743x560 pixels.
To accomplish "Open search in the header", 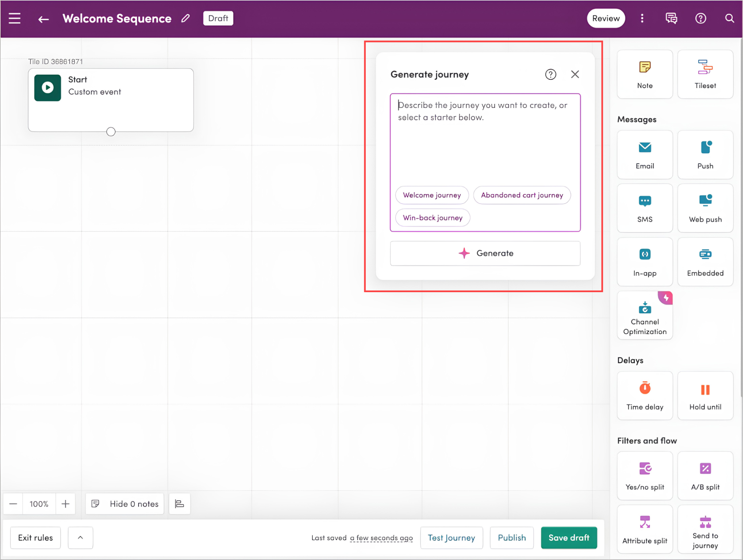I will [729, 18].
